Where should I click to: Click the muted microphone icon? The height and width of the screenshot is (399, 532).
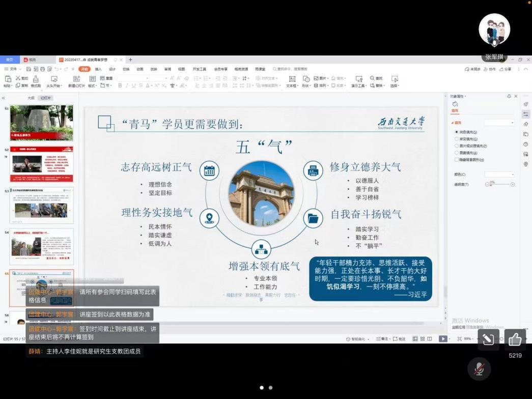point(479,369)
